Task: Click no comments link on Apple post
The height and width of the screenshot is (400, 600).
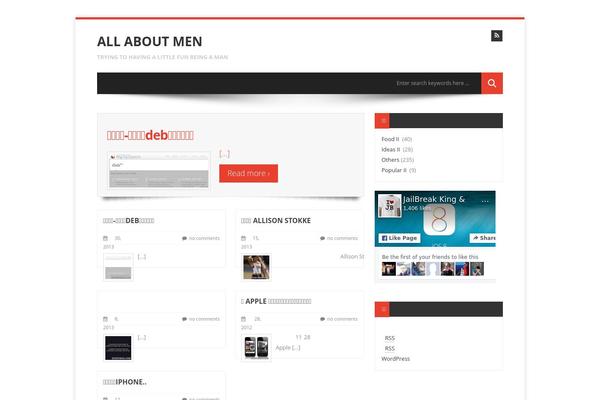Action: pos(342,319)
